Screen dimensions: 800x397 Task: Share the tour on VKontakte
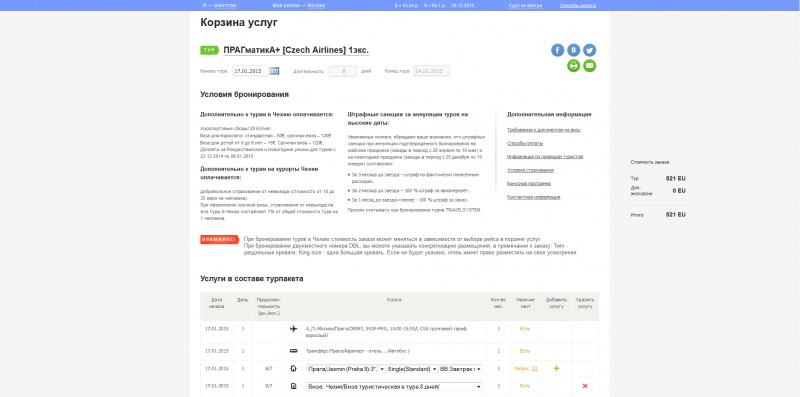click(x=573, y=50)
